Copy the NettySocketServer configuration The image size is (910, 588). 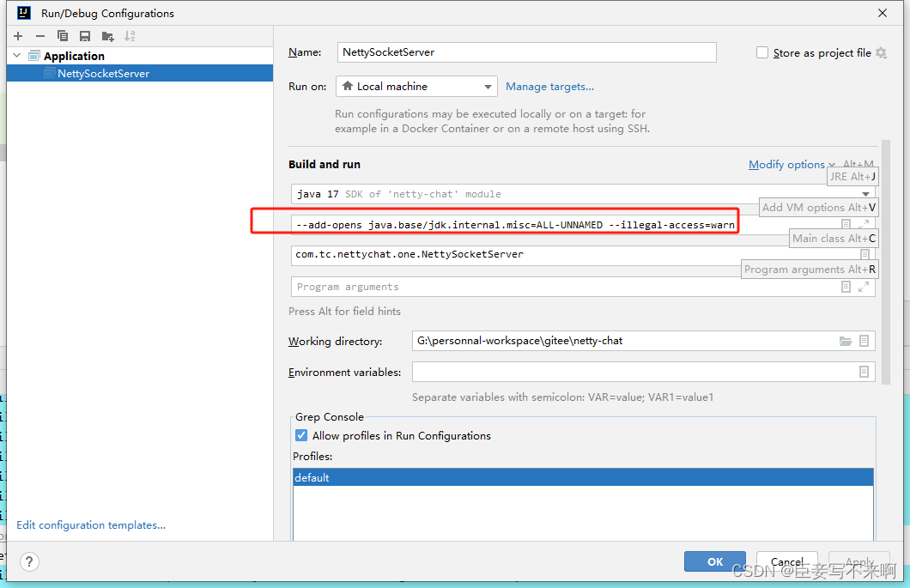point(61,35)
